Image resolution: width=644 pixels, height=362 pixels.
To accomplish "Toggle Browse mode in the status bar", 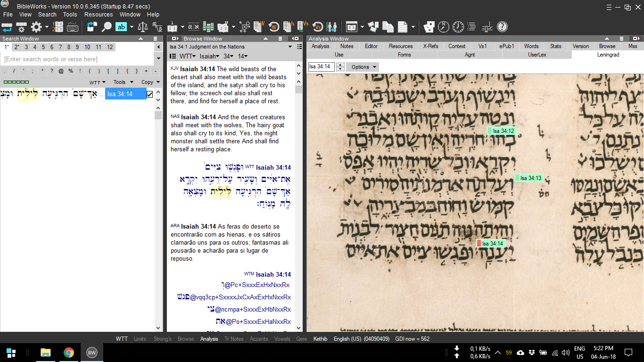I will point(186,339).
